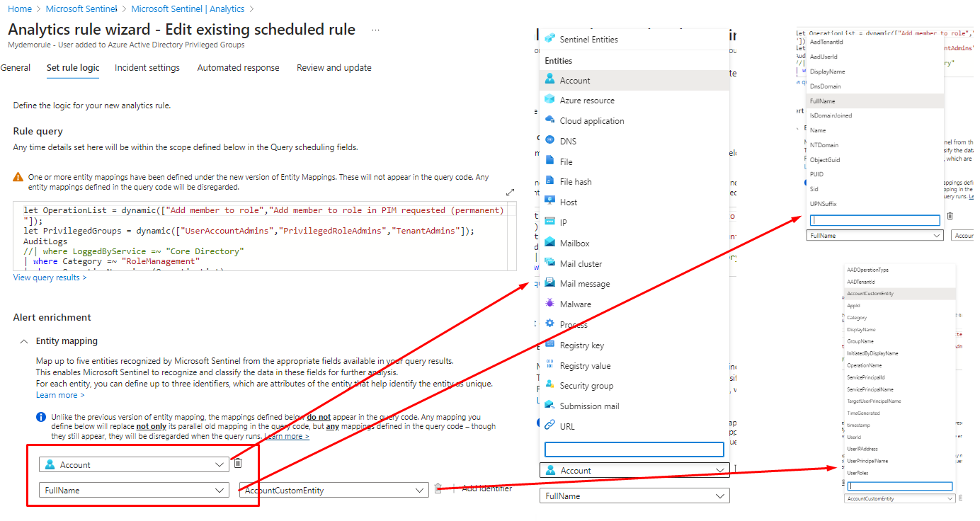Go to the Review and update tab
980x521 pixels.
[334, 68]
